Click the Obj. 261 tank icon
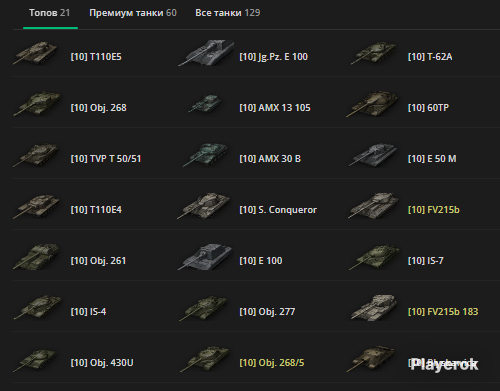 coord(36,257)
